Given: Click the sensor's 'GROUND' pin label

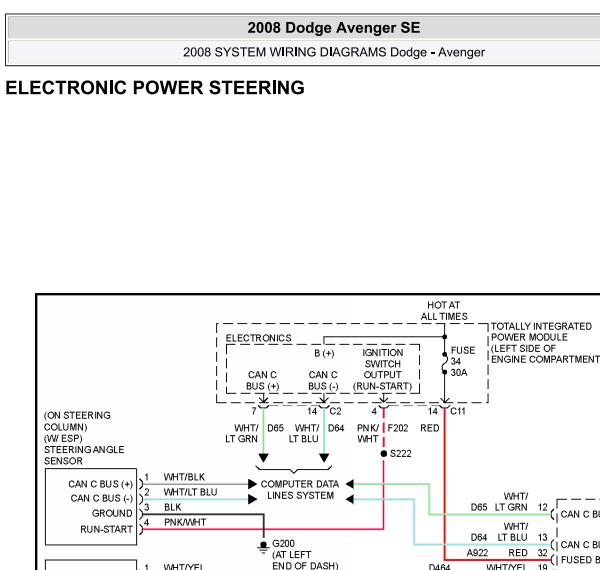Looking at the screenshot, I should click(112, 513).
